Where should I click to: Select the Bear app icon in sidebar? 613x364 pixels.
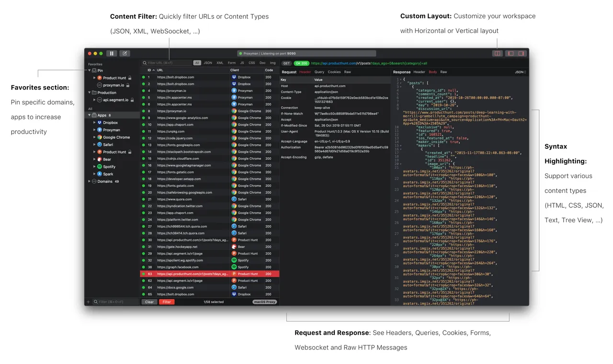click(x=100, y=159)
